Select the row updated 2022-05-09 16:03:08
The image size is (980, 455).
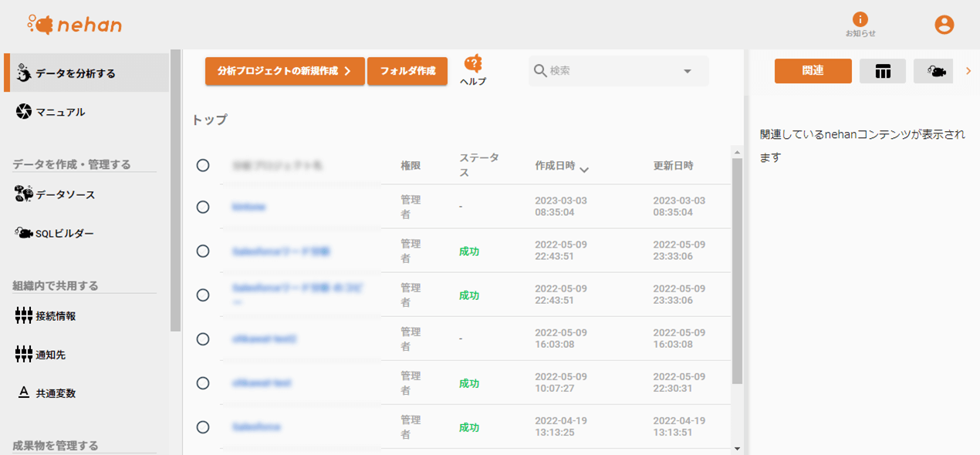coord(203,339)
